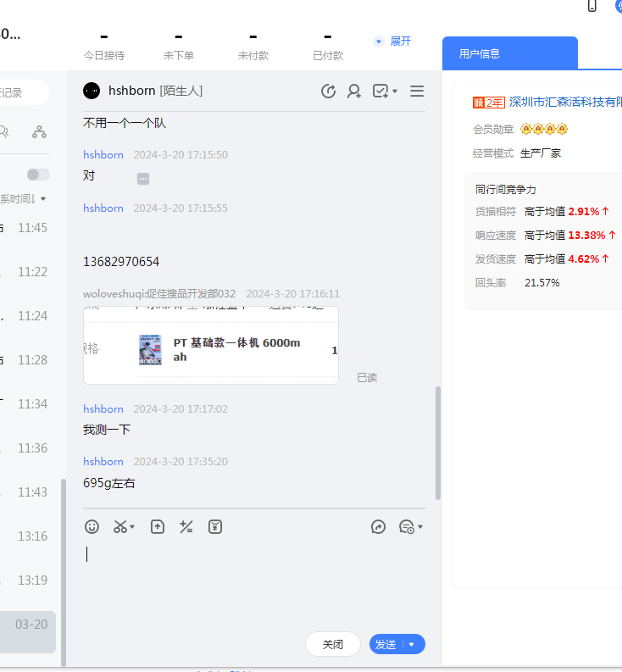
Task: Click the upload file icon
Action: click(158, 527)
